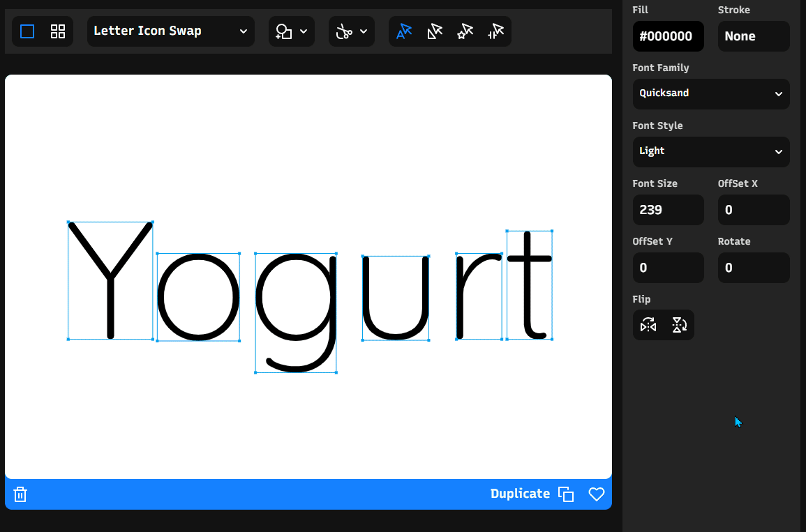Open the Letter Icon Swap dropdown
806x532 pixels.
pos(171,31)
